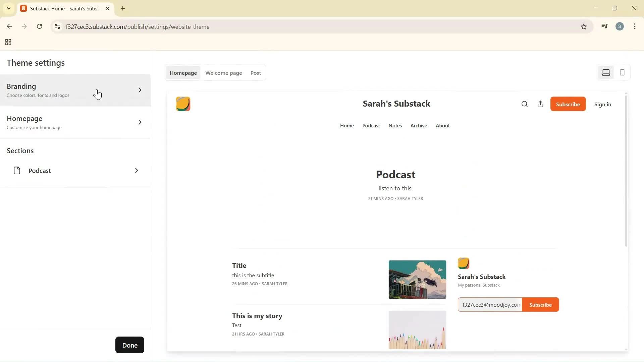Click the share icon in preview header
This screenshot has height=362, width=644.
[x=540, y=104]
